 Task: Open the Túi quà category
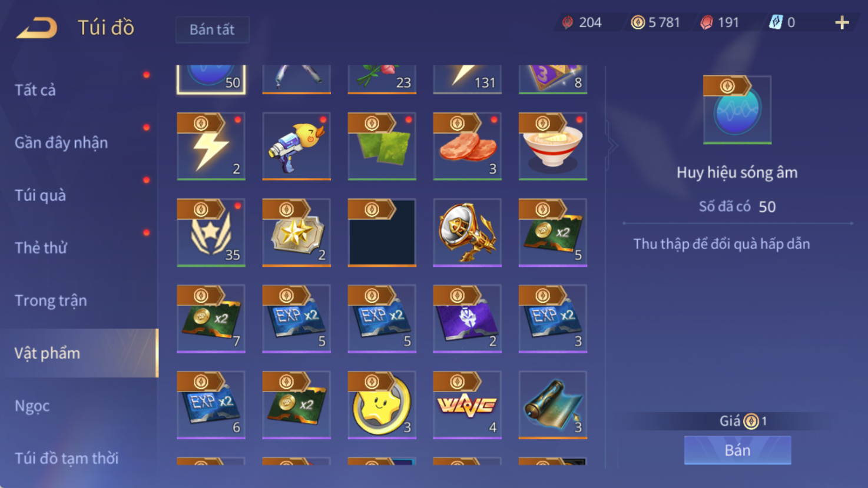pos(40,195)
